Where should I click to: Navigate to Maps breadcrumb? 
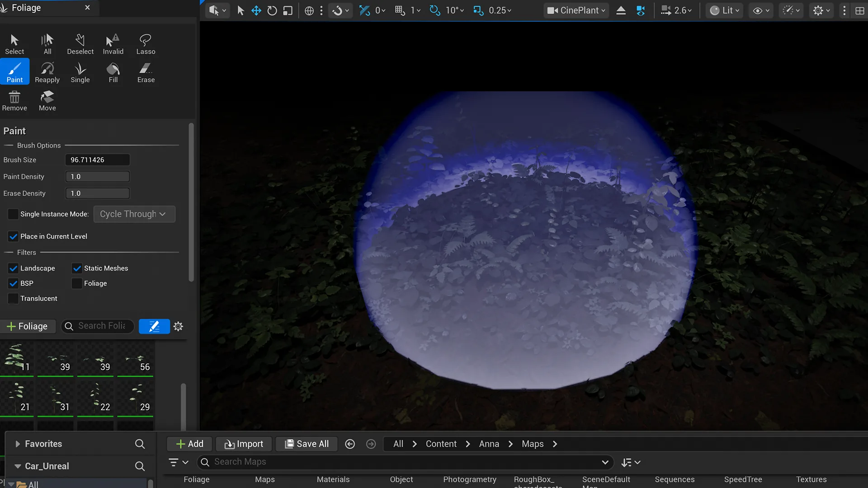pyautogui.click(x=533, y=444)
